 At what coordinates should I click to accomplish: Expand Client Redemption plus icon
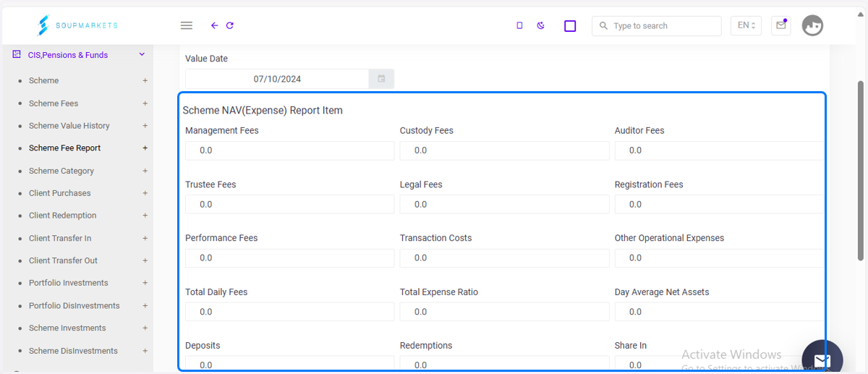click(145, 216)
